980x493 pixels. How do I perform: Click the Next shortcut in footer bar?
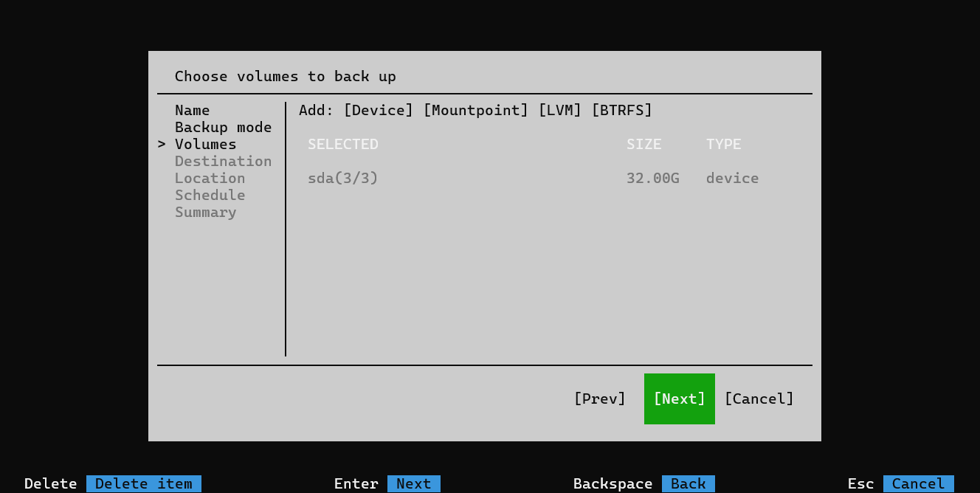point(413,483)
